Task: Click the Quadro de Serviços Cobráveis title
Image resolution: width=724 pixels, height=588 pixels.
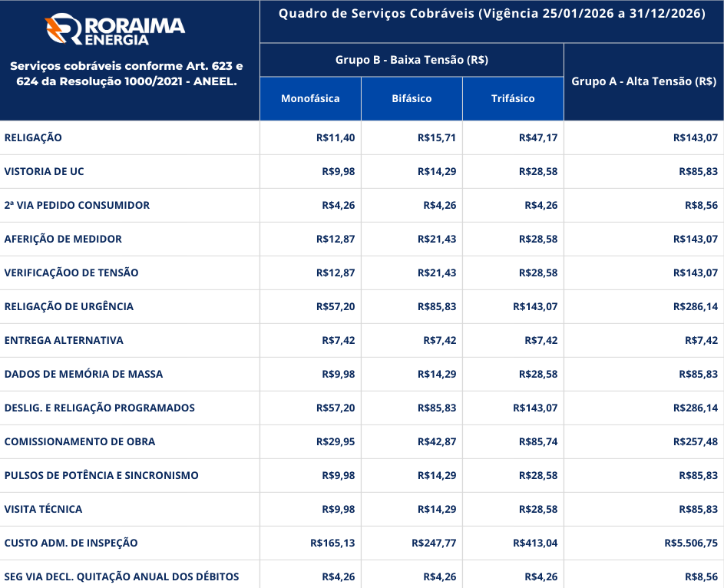Action: click(491, 14)
